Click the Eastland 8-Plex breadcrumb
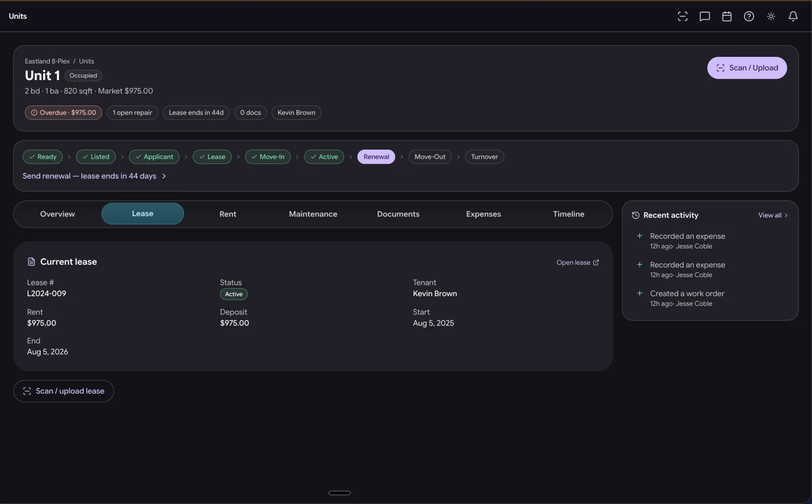Screen dimensions: 812x504 [47, 61]
